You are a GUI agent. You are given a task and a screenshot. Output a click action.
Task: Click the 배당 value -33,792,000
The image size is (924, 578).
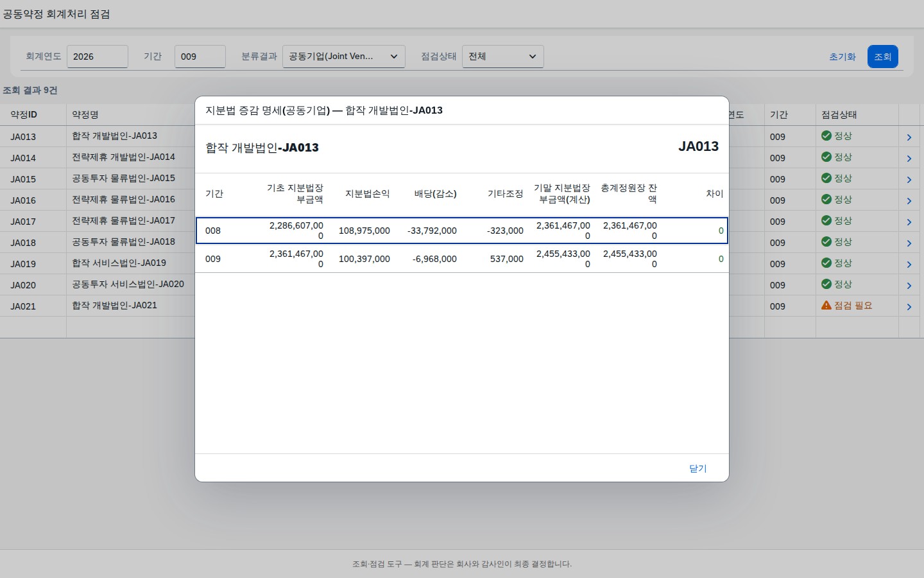[x=432, y=231]
